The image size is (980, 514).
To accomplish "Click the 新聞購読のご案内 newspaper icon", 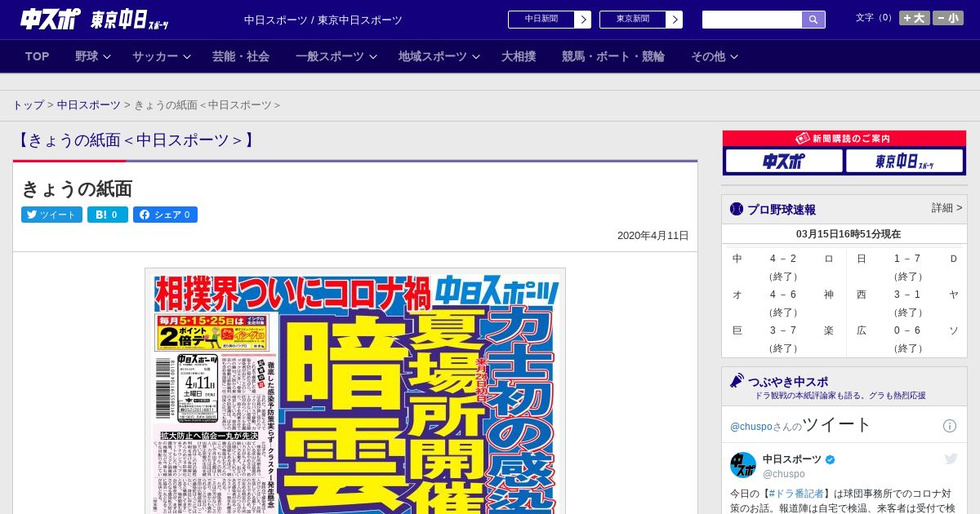I will pyautogui.click(x=802, y=139).
